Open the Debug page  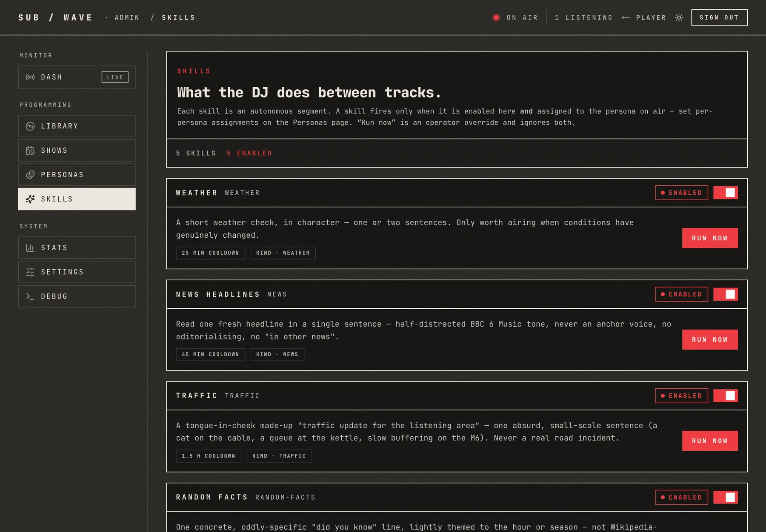(77, 296)
